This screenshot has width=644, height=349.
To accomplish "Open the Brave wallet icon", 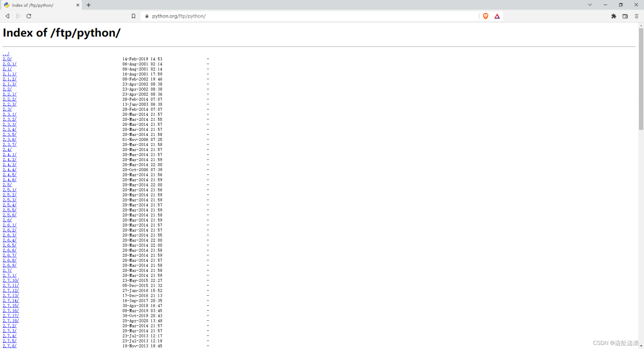I will tap(625, 16).
